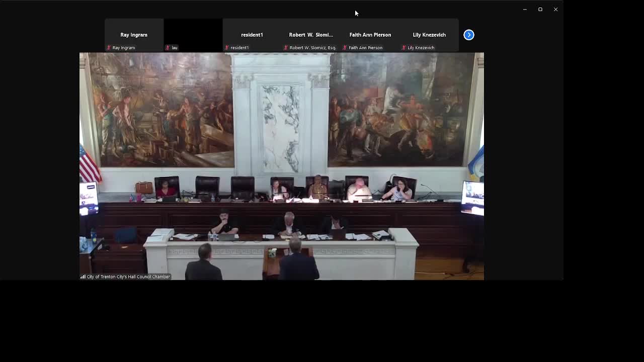Click Lily Knezevich's muted mic icon

tap(404, 48)
